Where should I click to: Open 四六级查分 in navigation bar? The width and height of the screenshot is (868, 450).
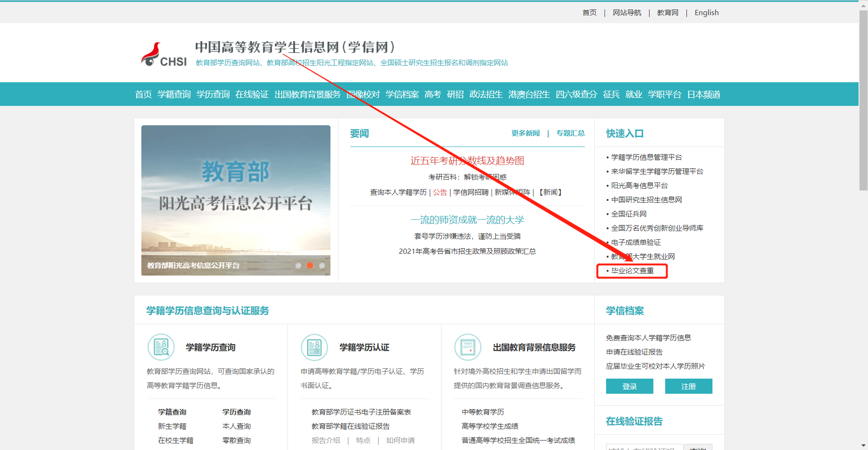(x=576, y=95)
